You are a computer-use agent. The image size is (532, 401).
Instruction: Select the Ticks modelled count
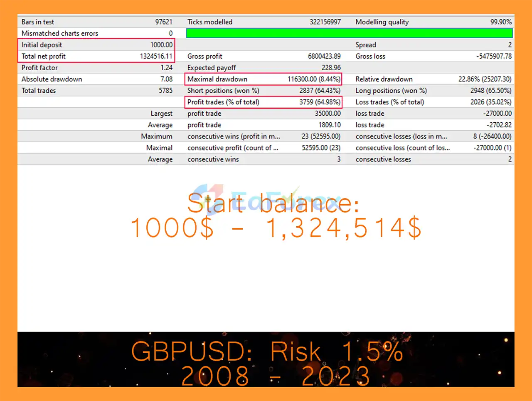click(x=325, y=22)
